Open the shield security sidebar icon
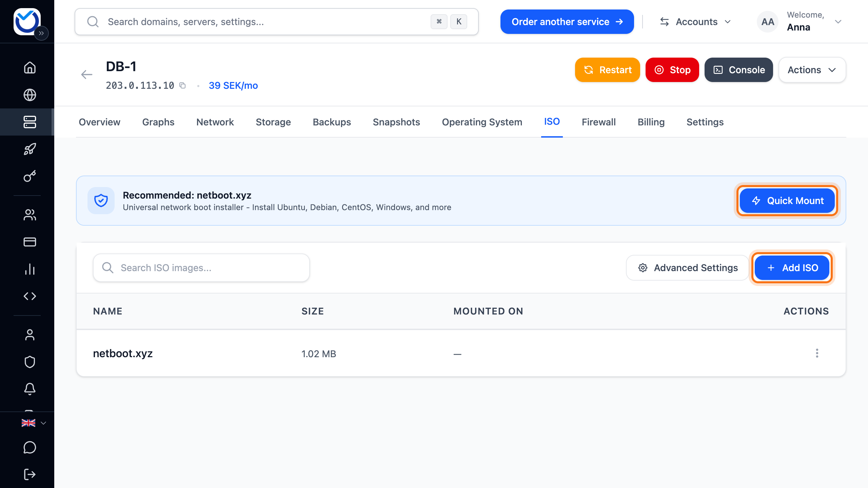Image resolution: width=868 pixels, height=488 pixels. click(30, 362)
